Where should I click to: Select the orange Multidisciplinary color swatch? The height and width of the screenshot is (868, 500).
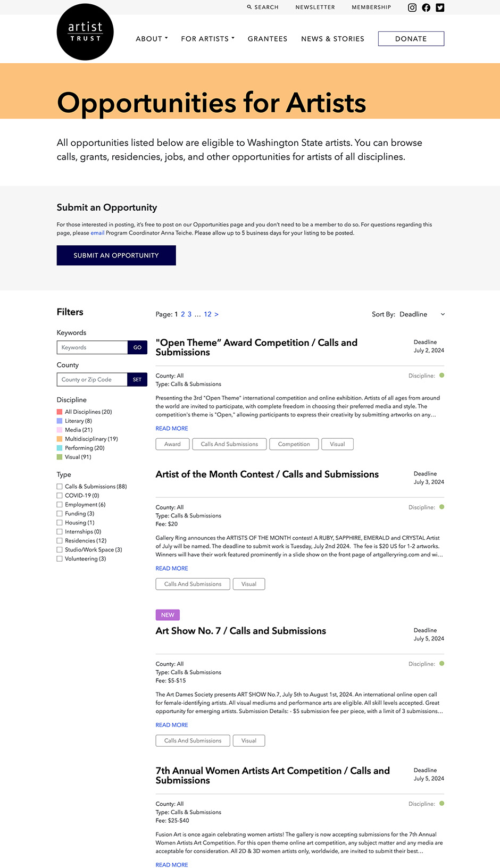coord(60,439)
